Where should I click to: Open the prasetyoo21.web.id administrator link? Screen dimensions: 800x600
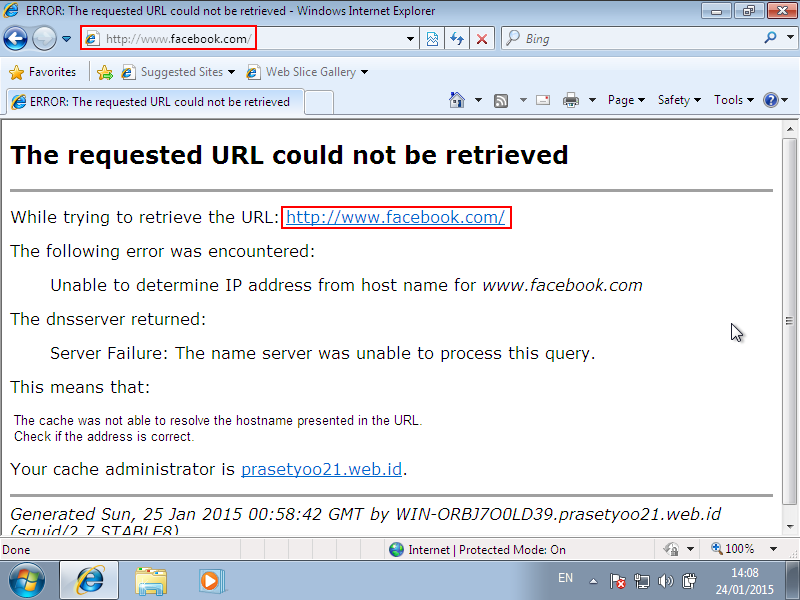(x=321, y=469)
